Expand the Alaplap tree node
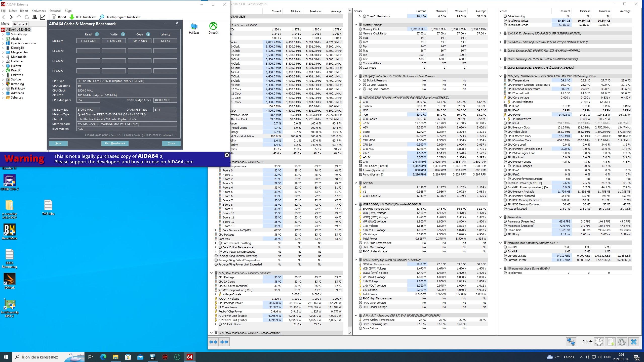Viewport: 644px width, 362px height. coord(3,39)
